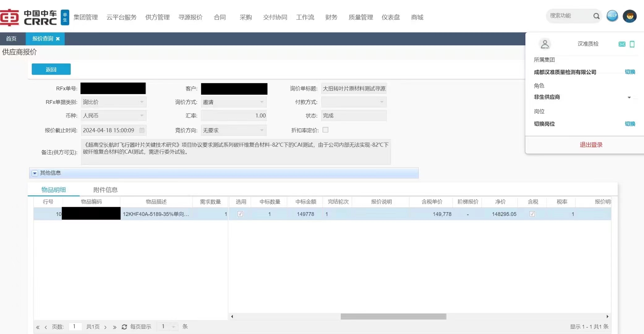Click the green mail envelope icon

(x=622, y=44)
